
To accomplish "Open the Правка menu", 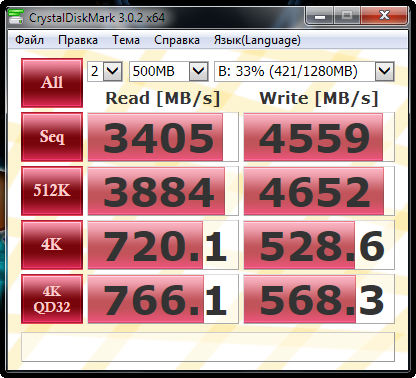I will [78, 40].
